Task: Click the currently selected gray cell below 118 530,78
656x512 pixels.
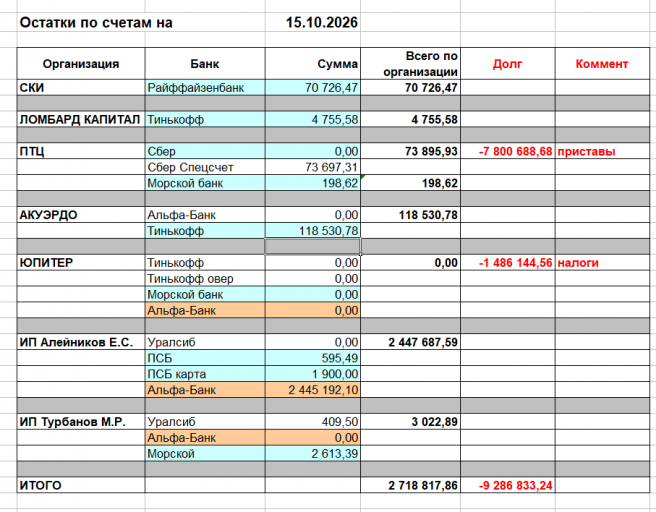Action: pos(313,246)
